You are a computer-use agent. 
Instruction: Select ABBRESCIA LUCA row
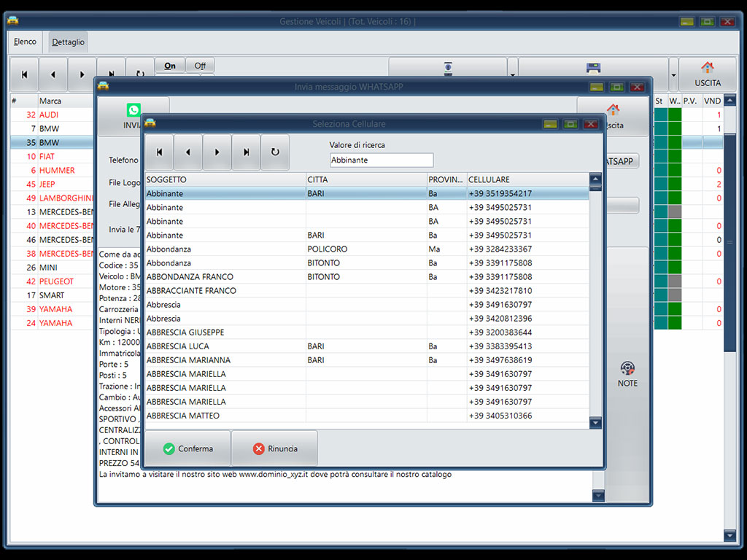click(367, 346)
